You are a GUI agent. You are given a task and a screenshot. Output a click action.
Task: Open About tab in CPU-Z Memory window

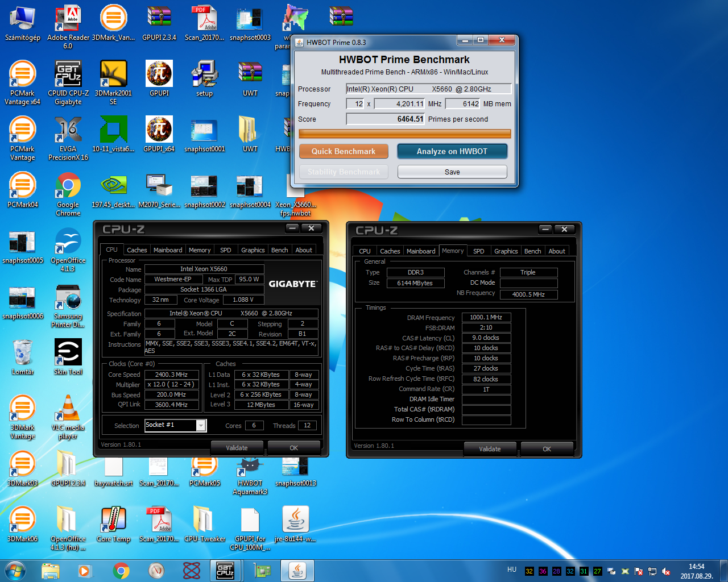(x=557, y=251)
